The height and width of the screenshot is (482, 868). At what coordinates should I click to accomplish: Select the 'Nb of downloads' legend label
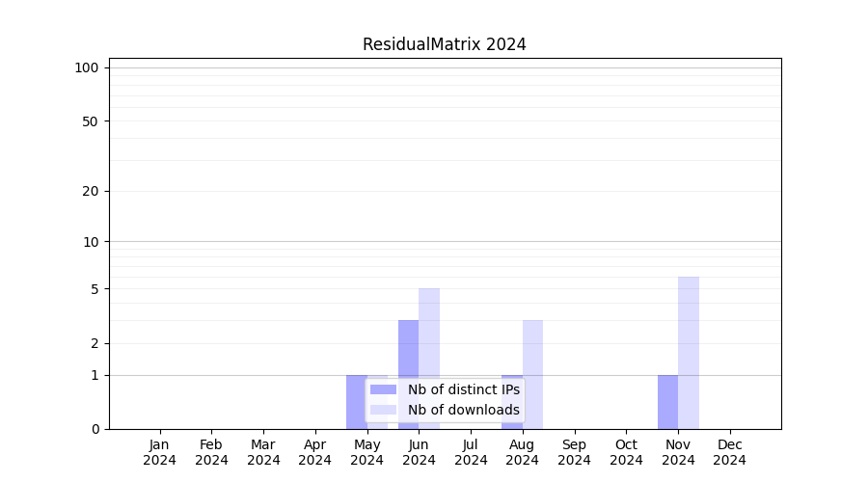pos(463,410)
